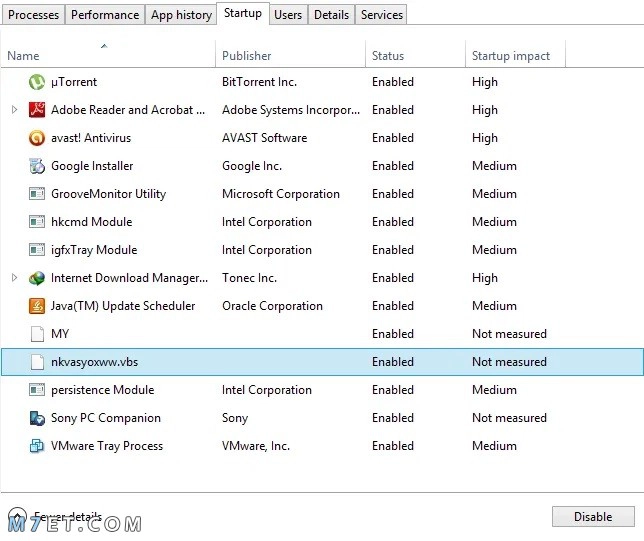Select the Startup tab
This screenshot has height=541, width=644.
click(243, 13)
